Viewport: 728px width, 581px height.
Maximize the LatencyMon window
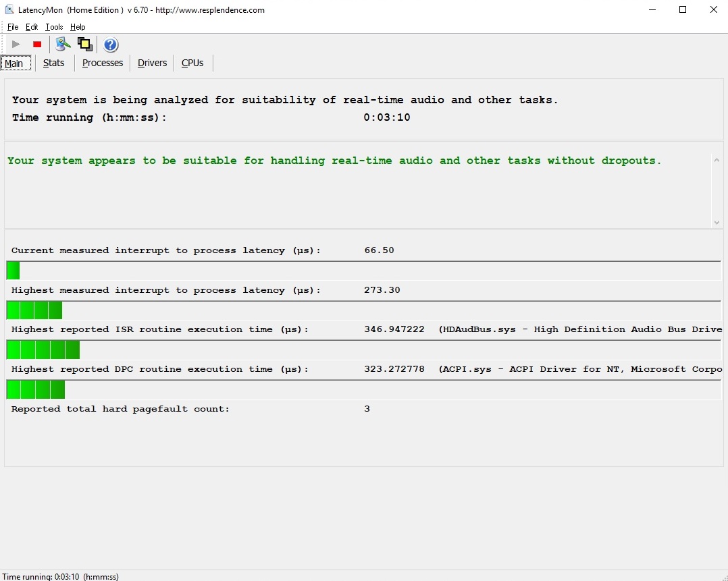coord(683,9)
